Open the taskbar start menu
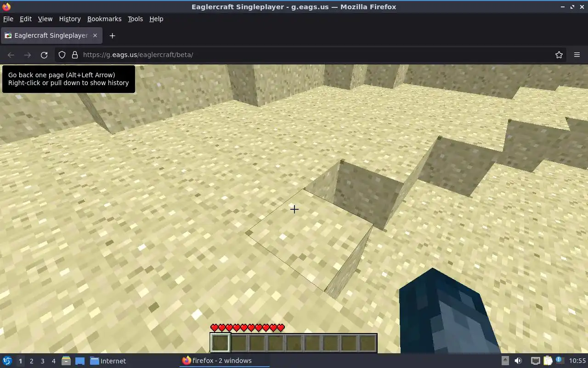 (x=7, y=361)
